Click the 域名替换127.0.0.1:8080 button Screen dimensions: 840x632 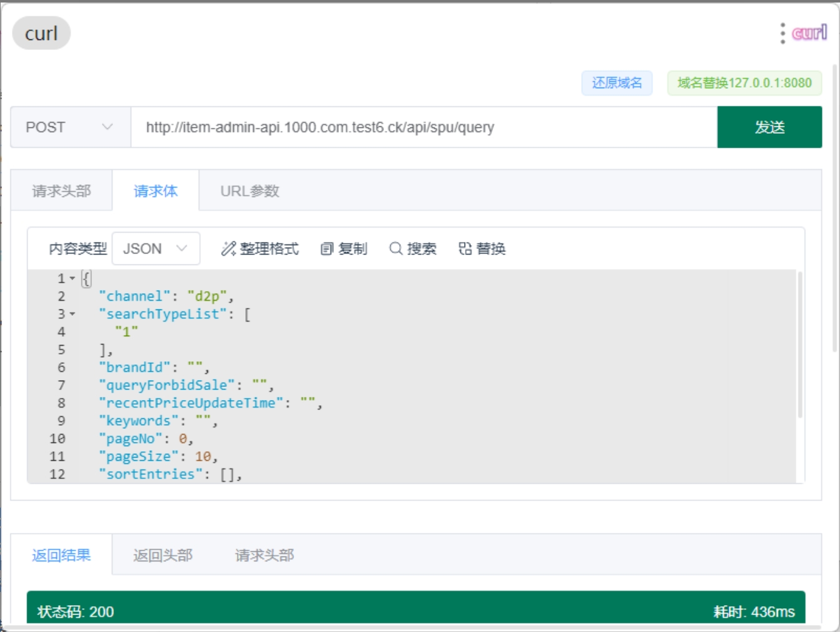click(744, 83)
